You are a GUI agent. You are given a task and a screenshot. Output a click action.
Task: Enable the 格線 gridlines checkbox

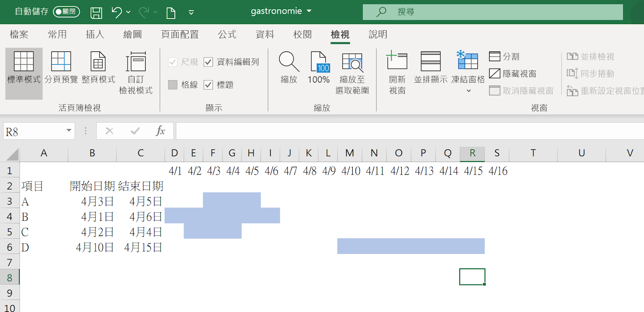[x=173, y=85]
